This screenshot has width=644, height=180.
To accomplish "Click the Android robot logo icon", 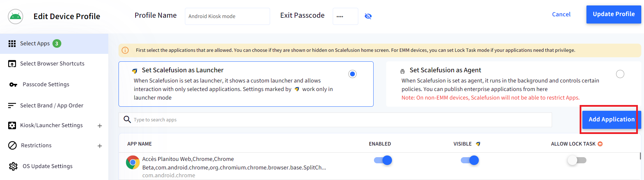I will tap(15, 16).
